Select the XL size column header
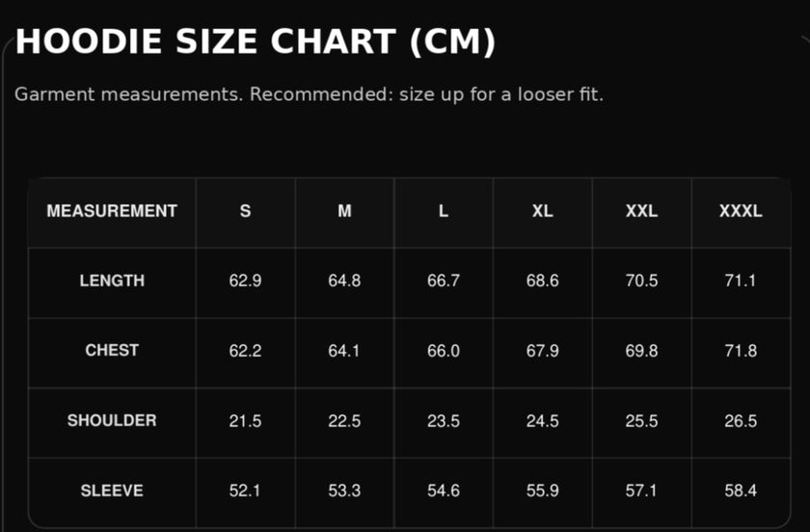This screenshot has width=810, height=532. tap(543, 211)
